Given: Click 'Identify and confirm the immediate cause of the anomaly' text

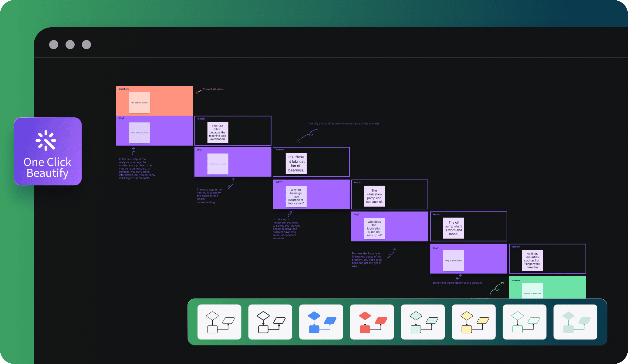Looking at the screenshot, I should (x=344, y=123).
